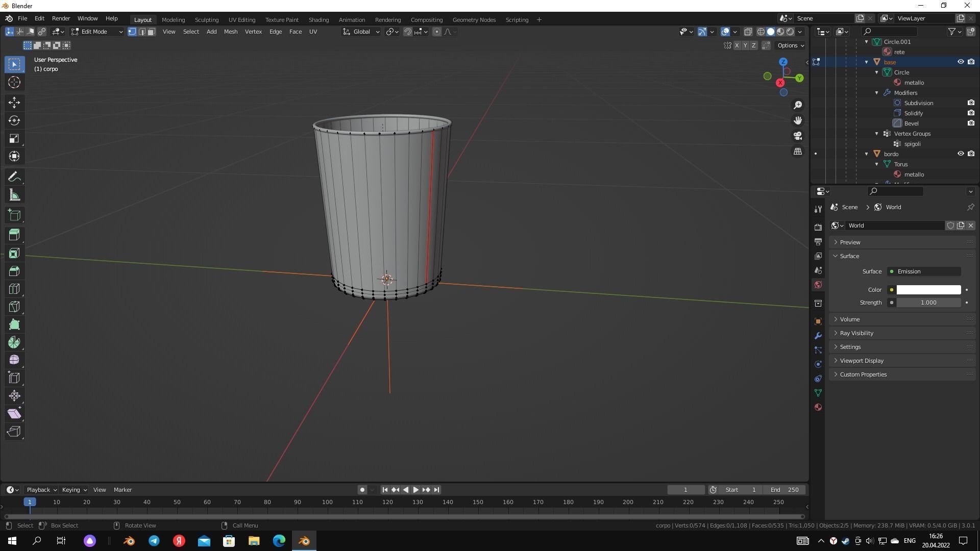Open the Modifier properties wrench tab
The width and height of the screenshot is (980, 551).
(x=818, y=336)
